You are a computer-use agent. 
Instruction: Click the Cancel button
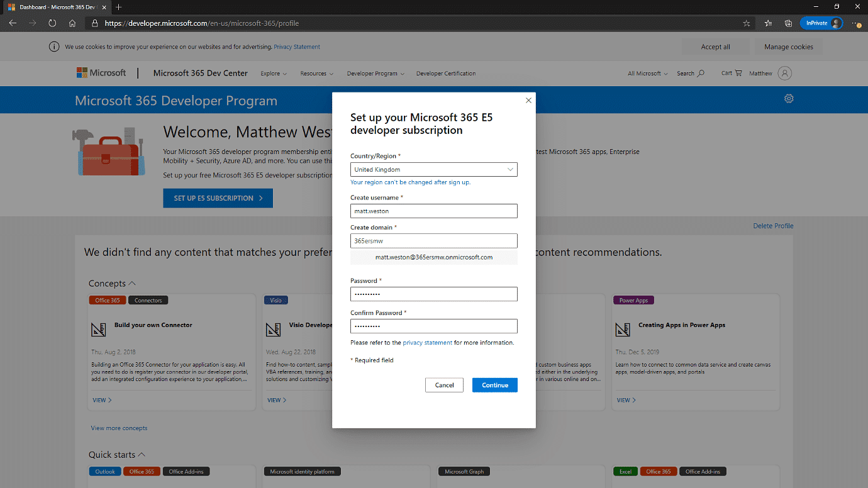(x=444, y=385)
